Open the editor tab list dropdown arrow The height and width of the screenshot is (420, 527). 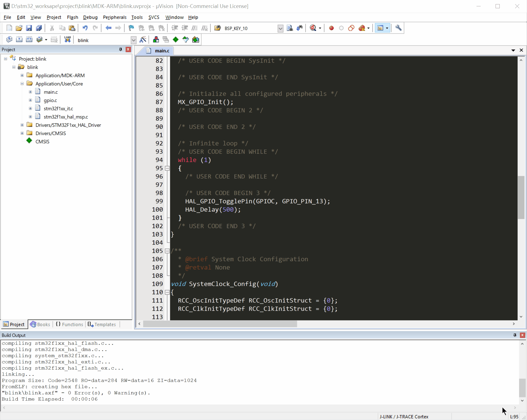(513, 50)
